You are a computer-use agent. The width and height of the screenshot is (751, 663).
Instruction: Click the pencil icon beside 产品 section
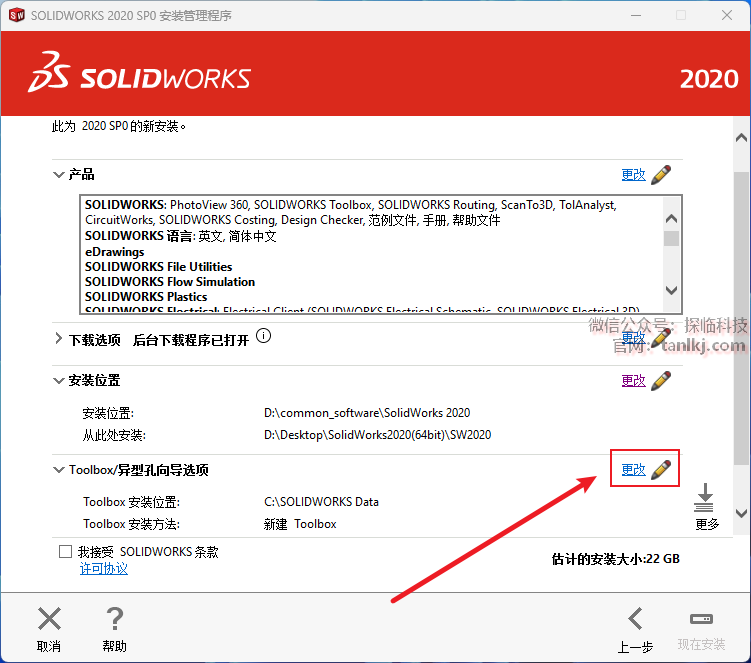661,175
